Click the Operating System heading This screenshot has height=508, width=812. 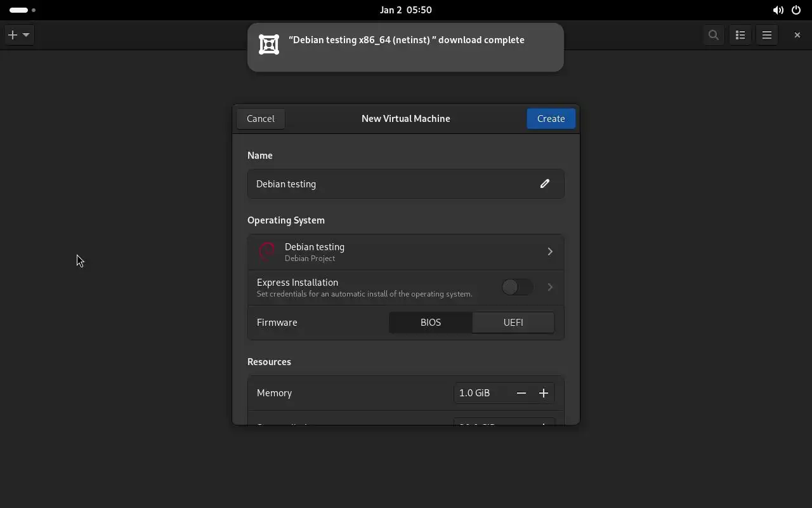pos(286,220)
